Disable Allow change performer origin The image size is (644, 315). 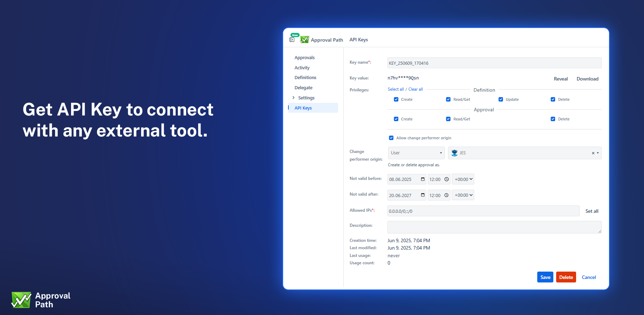point(391,138)
